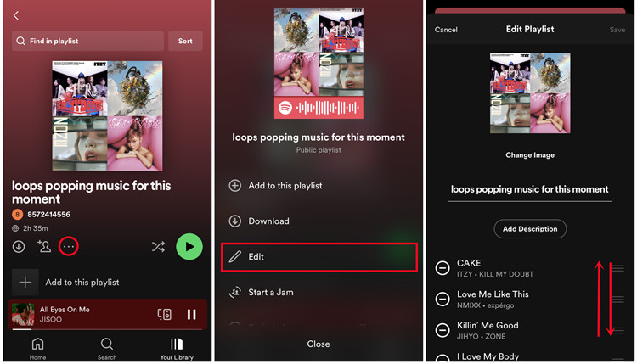The height and width of the screenshot is (364, 637).
Task: Grab the reorder handle for Love Me Like This
Action: [x=618, y=299]
